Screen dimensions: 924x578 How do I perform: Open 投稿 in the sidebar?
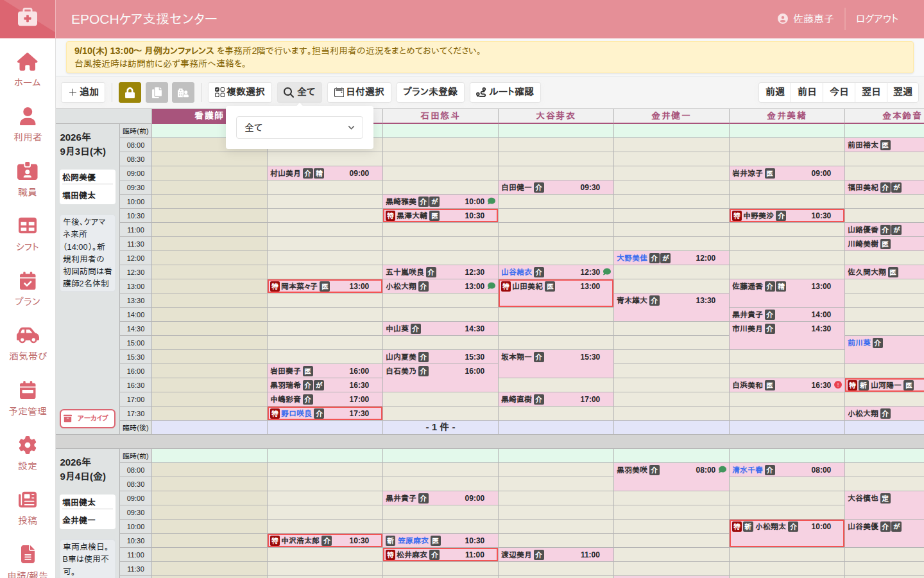coord(28,507)
